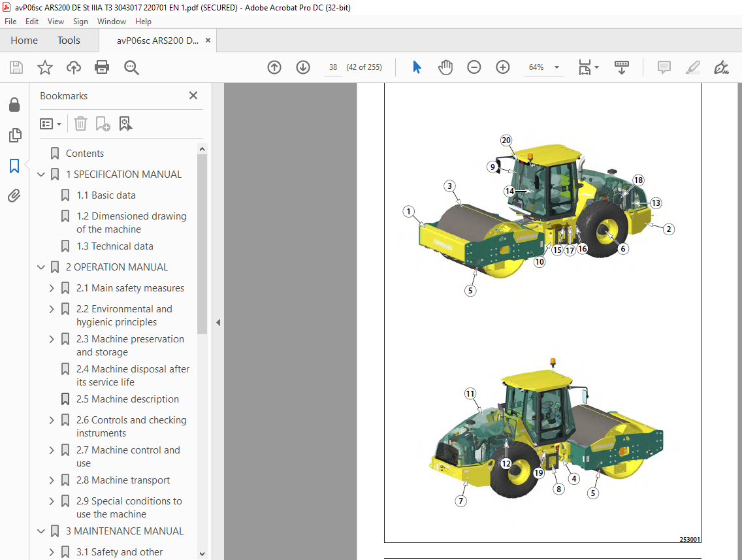Image resolution: width=742 pixels, height=560 pixels.
Task: Switch to the Tools tab
Action: (69, 41)
